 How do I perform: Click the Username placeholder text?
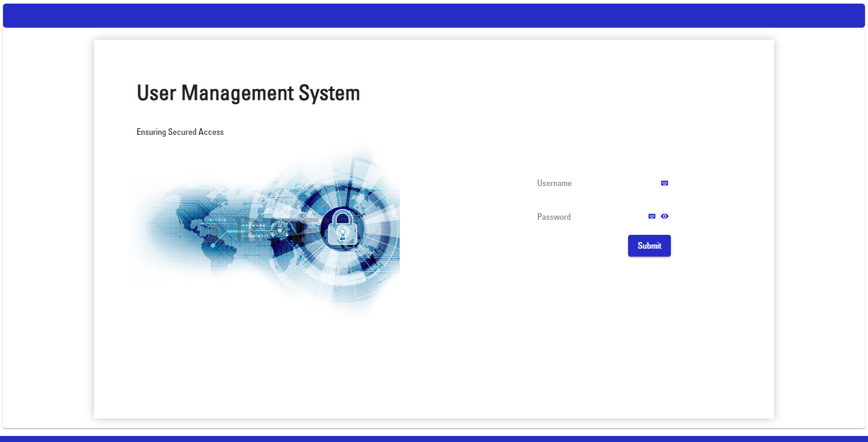(554, 183)
